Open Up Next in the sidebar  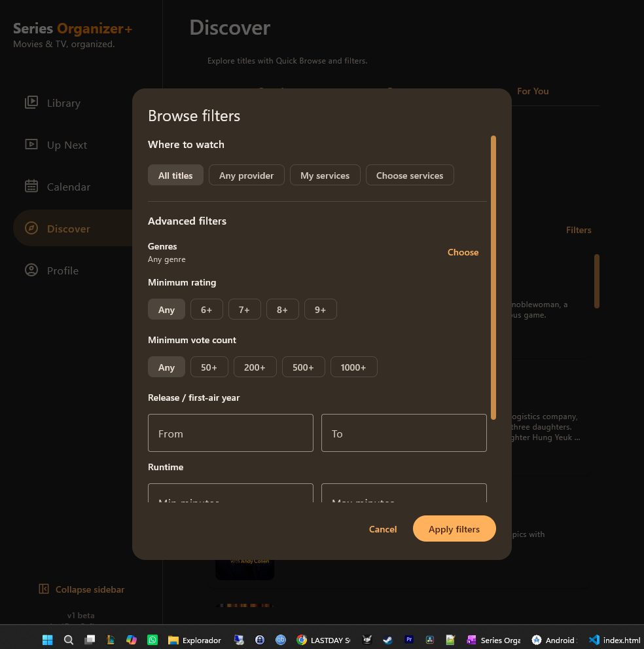pos(56,145)
